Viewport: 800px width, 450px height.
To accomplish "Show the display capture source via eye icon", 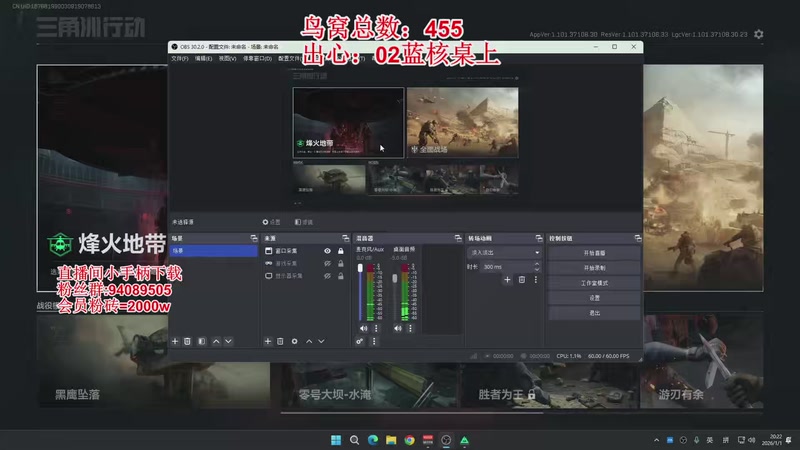I will pyautogui.click(x=328, y=276).
